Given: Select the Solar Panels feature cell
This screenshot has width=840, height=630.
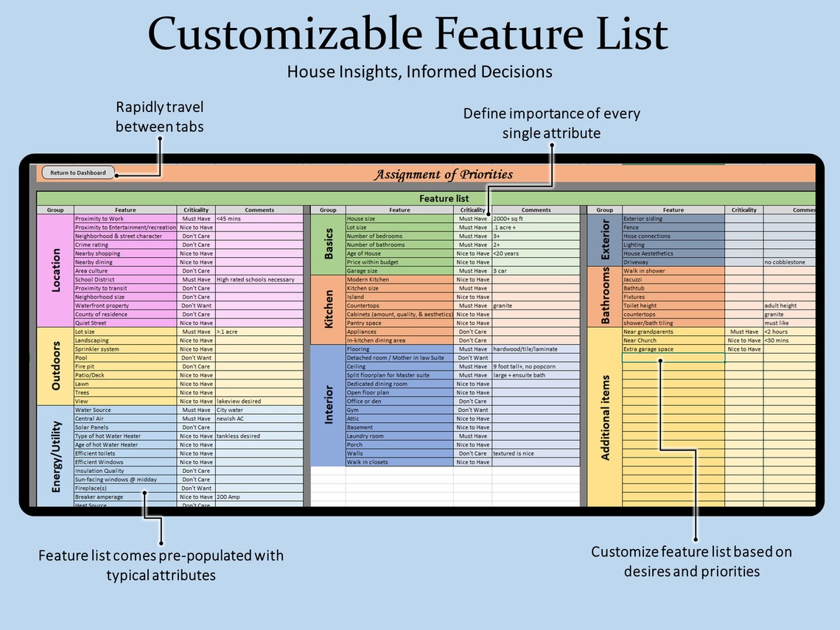Looking at the screenshot, I should pyautogui.click(x=124, y=427).
